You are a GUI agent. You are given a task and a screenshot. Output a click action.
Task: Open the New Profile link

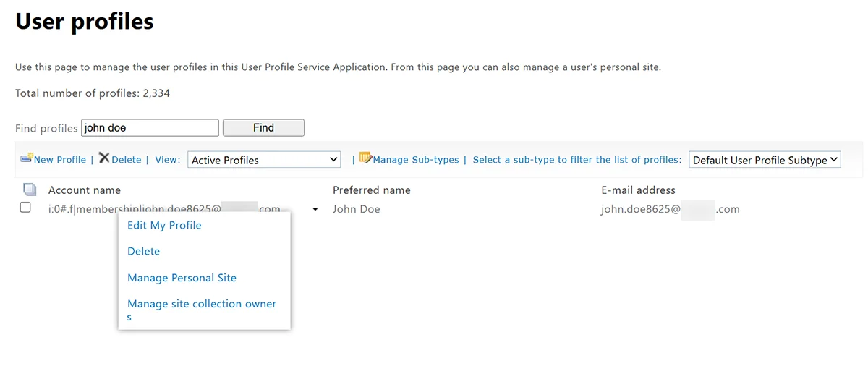pyautogui.click(x=60, y=160)
